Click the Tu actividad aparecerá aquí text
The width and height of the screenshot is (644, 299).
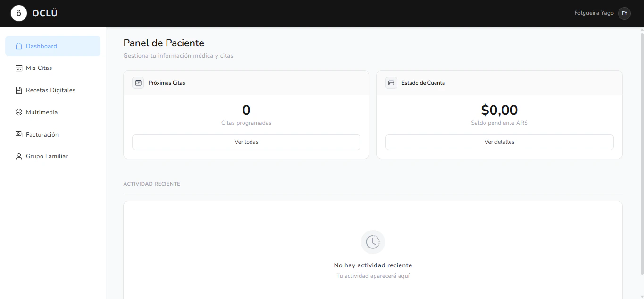pyautogui.click(x=373, y=276)
